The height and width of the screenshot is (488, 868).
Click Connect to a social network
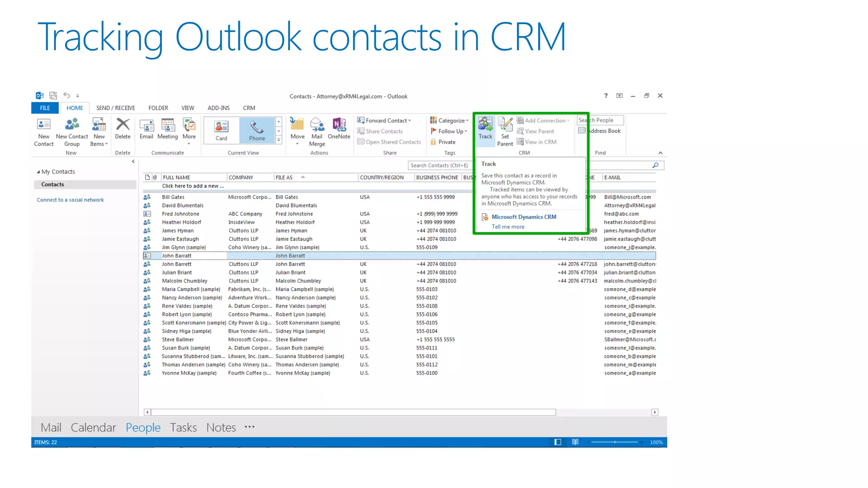70,200
